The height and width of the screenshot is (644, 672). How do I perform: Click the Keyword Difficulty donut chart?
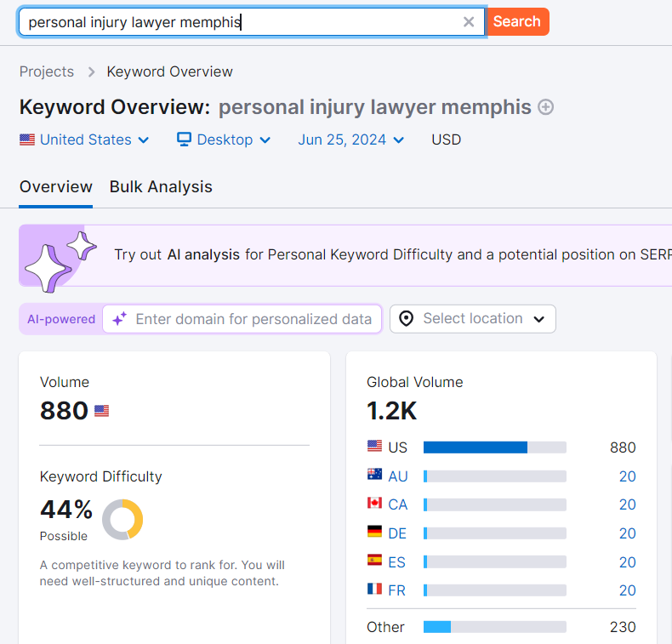(x=122, y=519)
